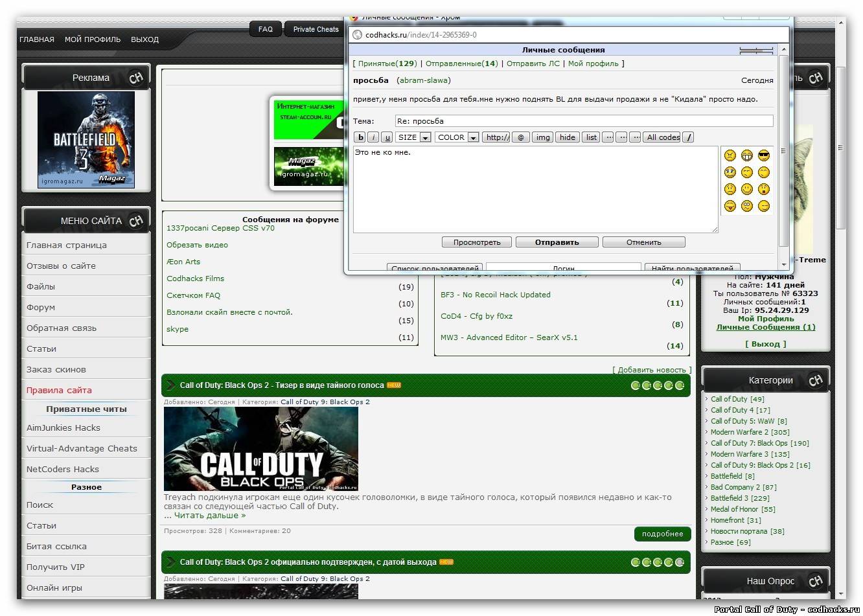The image size is (863, 616).
Task: Click the подробнее button under Тизер news
Action: point(662,534)
